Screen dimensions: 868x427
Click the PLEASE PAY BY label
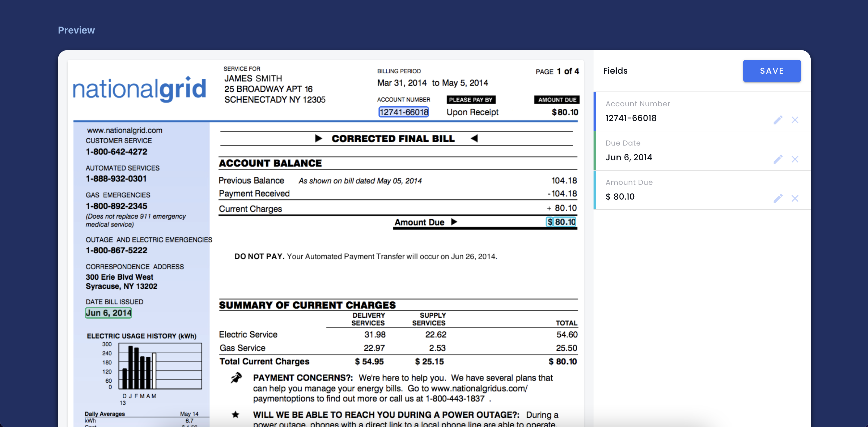tap(470, 100)
